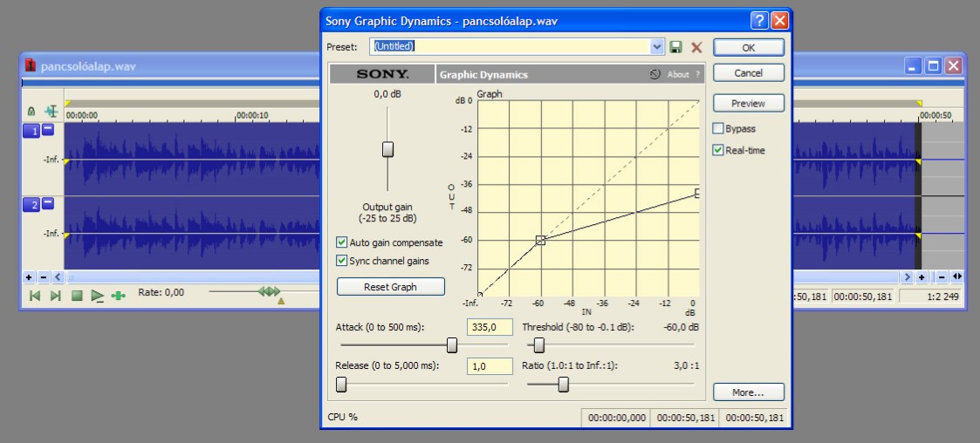Click the Ratio slider thumb
Viewport: 980px width, 443px height.
[x=563, y=385]
